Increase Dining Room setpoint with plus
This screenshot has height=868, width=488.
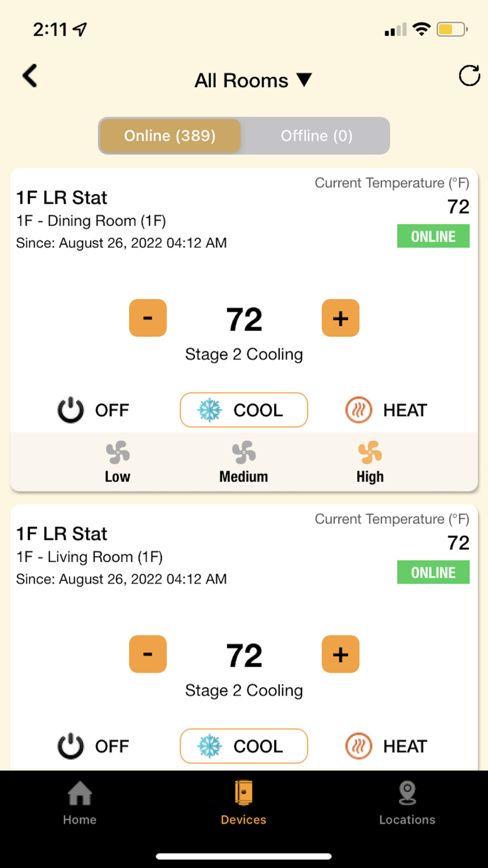pyautogui.click(x=341, y=318)
